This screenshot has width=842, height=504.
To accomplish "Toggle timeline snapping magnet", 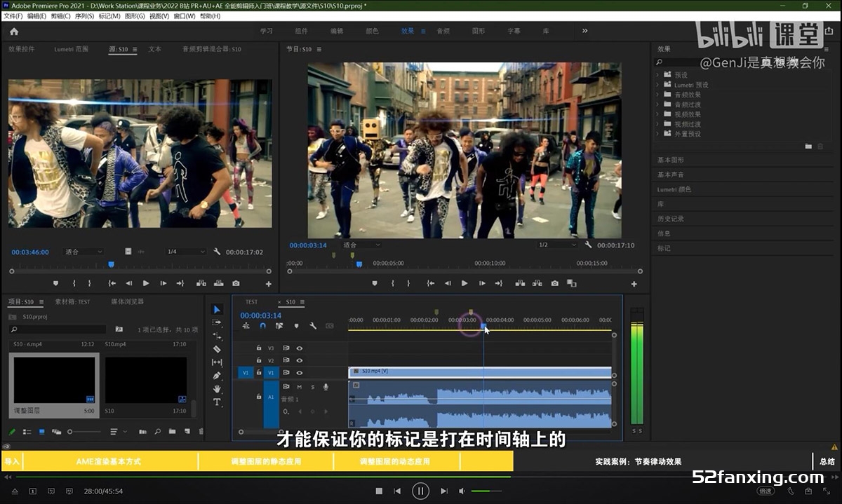I will 262,326.
